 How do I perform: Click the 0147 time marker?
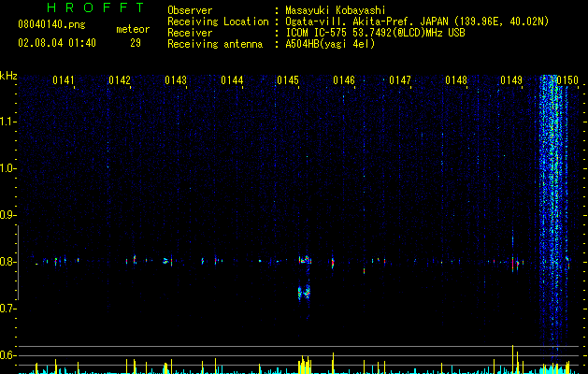400,79
